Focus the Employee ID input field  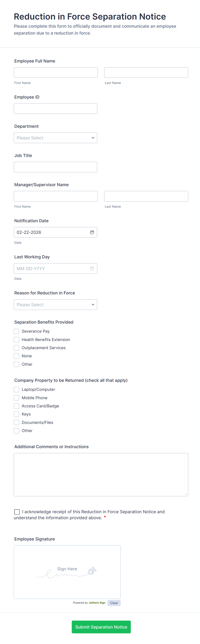[55, 108]
